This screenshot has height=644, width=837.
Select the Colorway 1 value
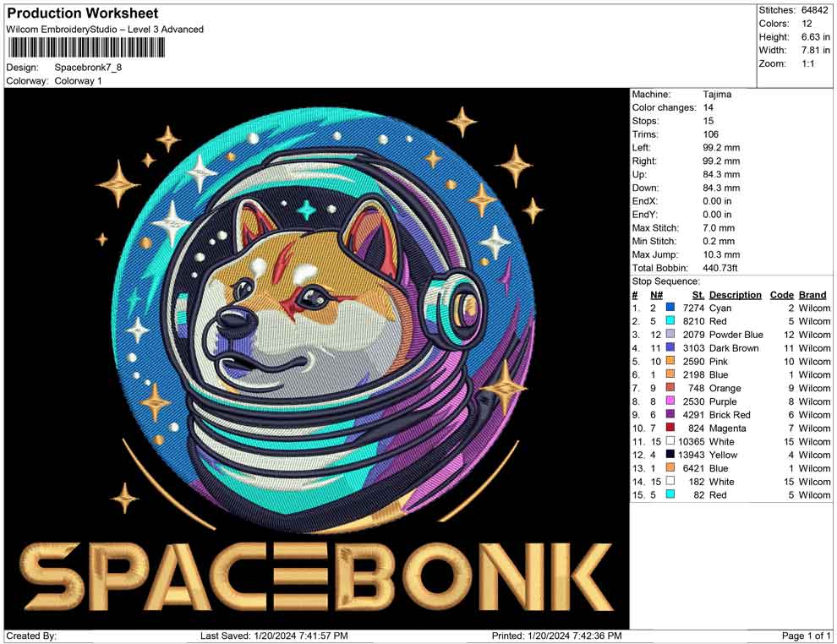(78, 81)
